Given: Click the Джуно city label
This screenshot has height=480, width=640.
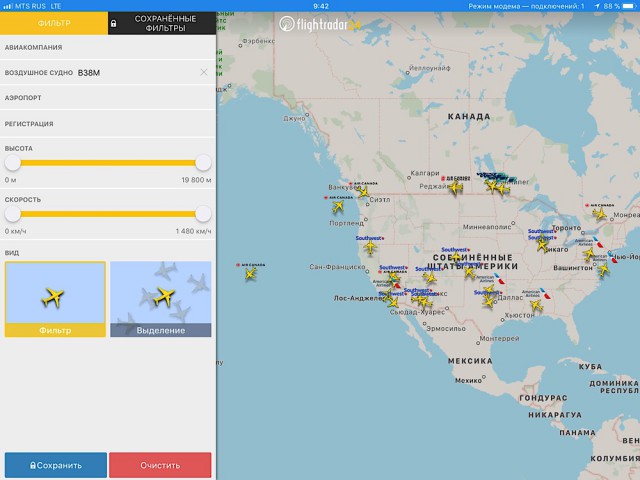Looking at the screenshot, I should [294, 118].
